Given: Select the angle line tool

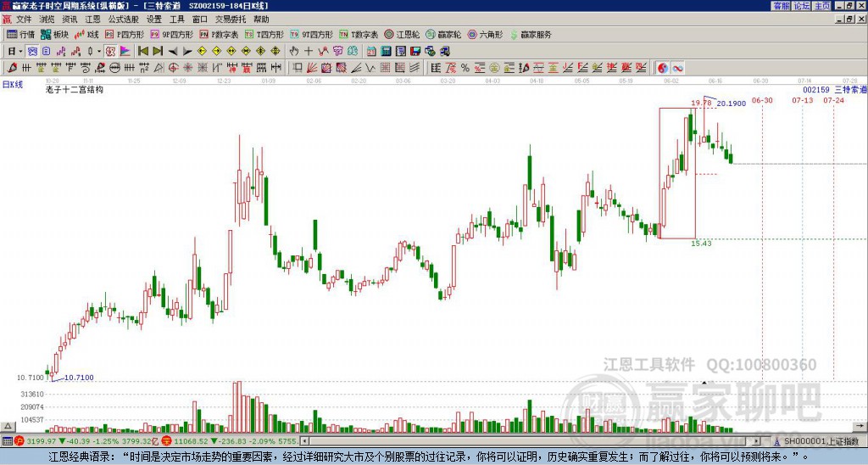Looking at the screenshot, I should click(x=356, y=68).
